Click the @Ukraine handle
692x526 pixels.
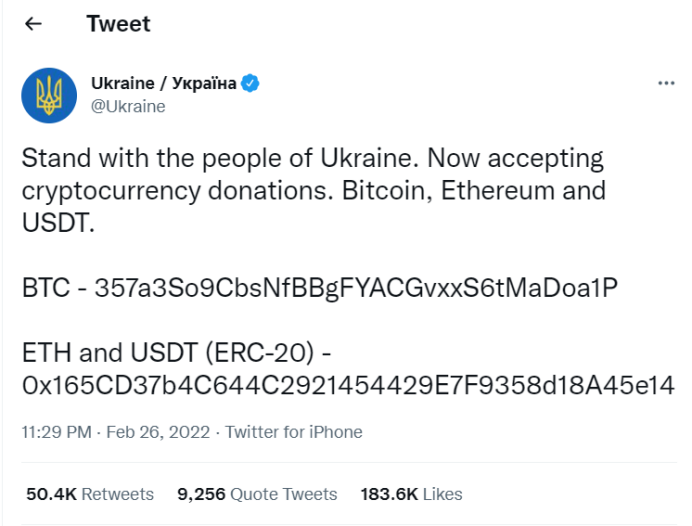coord(128,107)
